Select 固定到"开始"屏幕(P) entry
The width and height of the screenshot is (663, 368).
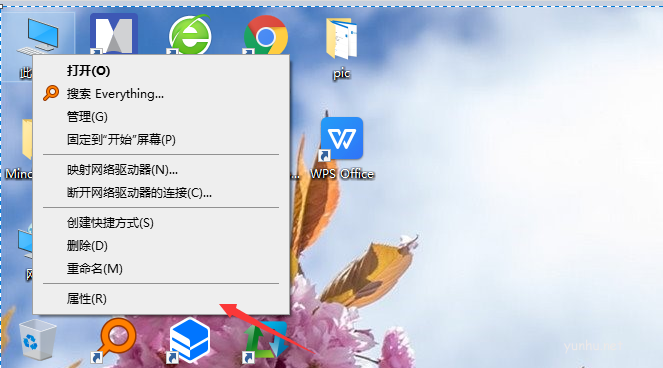161,139
